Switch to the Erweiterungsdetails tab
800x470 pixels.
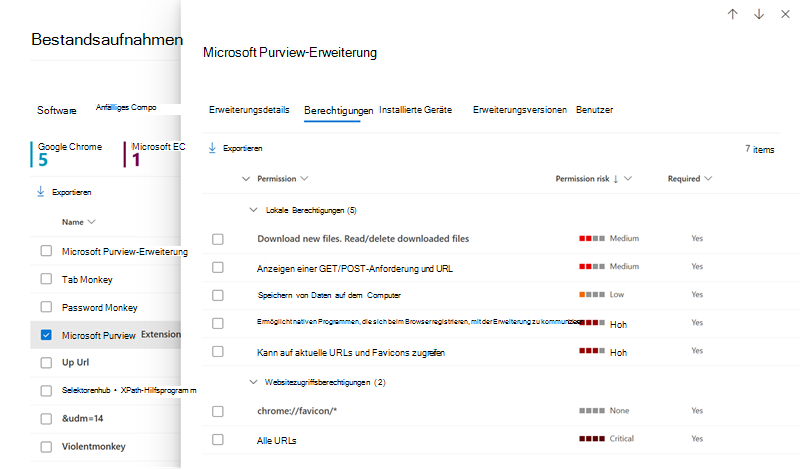pos(249,110)
